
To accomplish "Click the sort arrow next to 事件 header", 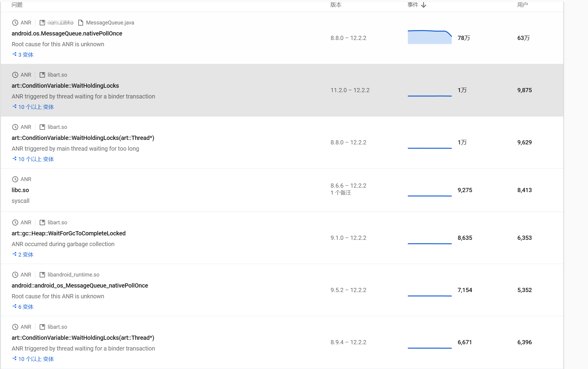I will 424,5.
